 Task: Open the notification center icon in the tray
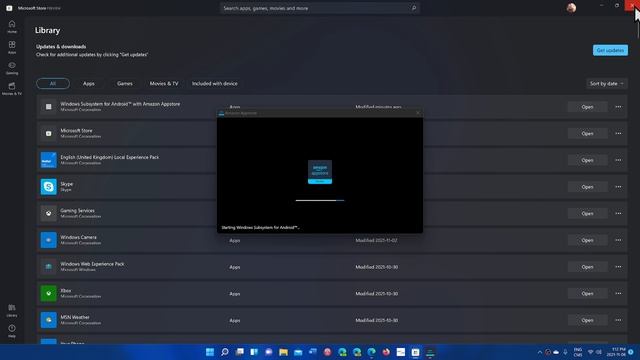pyautogui.click(x=631, y=352)
